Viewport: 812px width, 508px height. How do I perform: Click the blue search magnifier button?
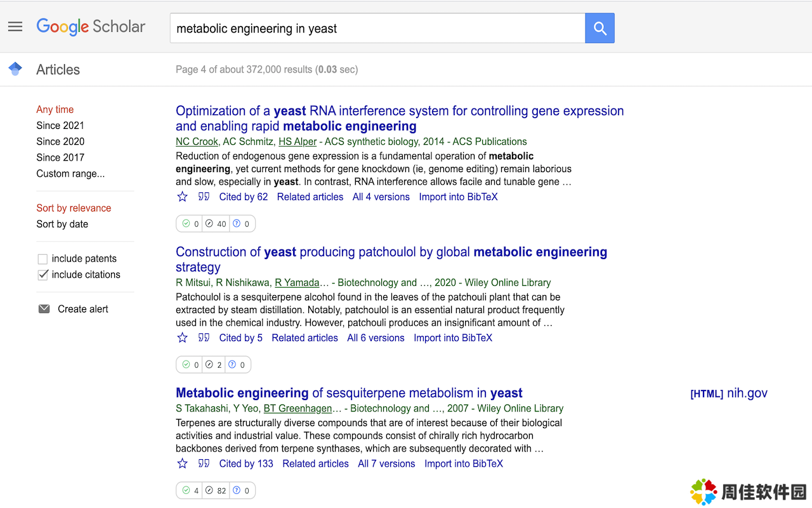tap(599, 29)
